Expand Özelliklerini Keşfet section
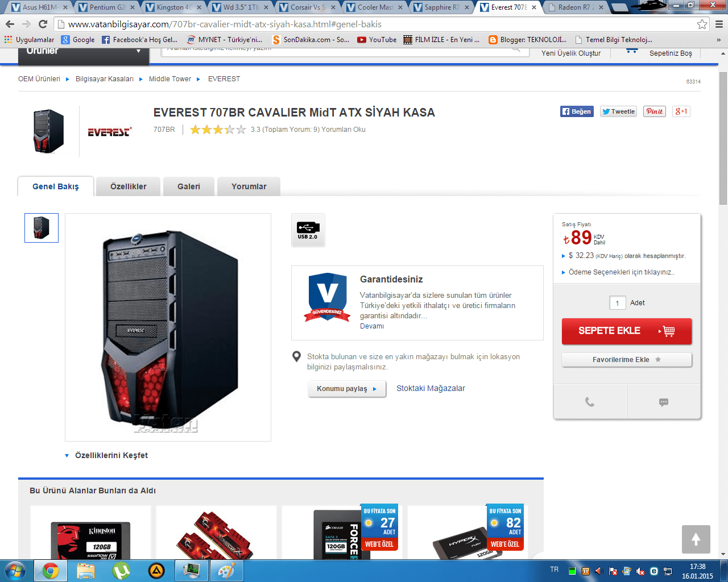This screenshot has width=728, height=582. (106, 455)
